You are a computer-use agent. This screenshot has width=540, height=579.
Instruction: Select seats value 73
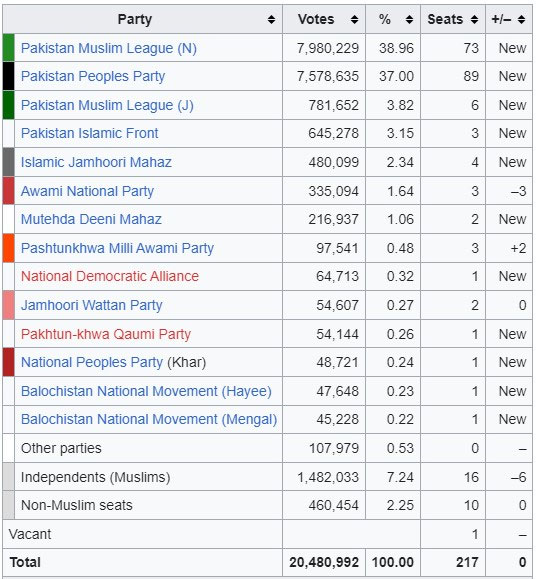[471, 48]
